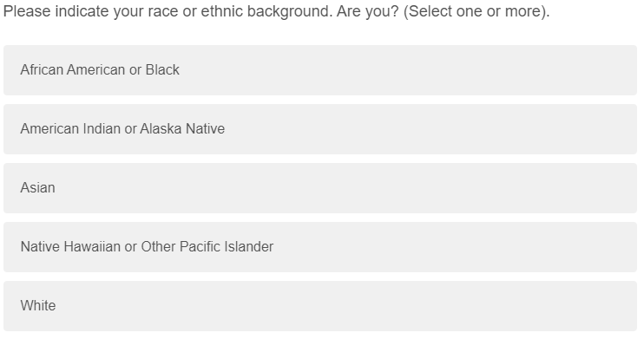Click the middle answer choice, Asian
Screen dimensions: 644x339
point(320,188)
